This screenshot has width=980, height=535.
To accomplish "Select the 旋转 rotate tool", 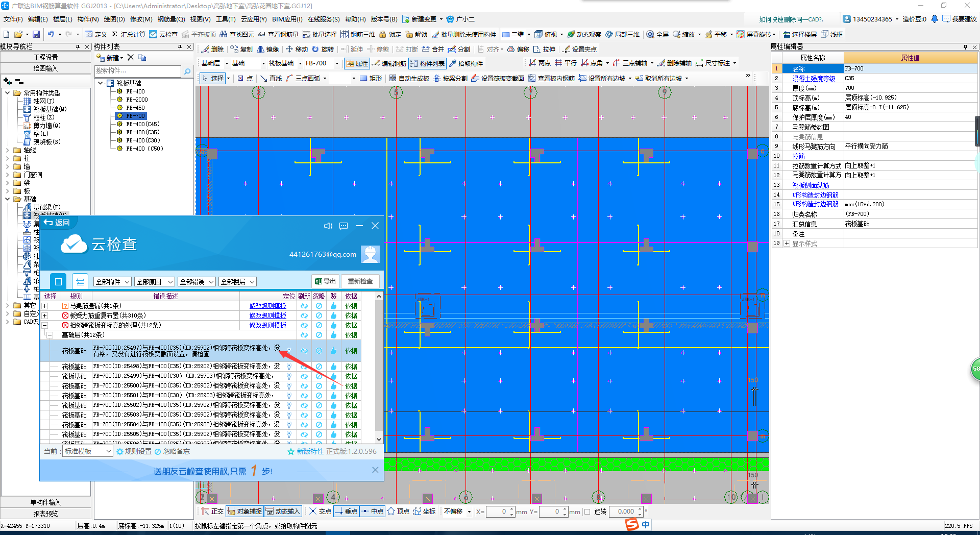I will tap(323, 49).
